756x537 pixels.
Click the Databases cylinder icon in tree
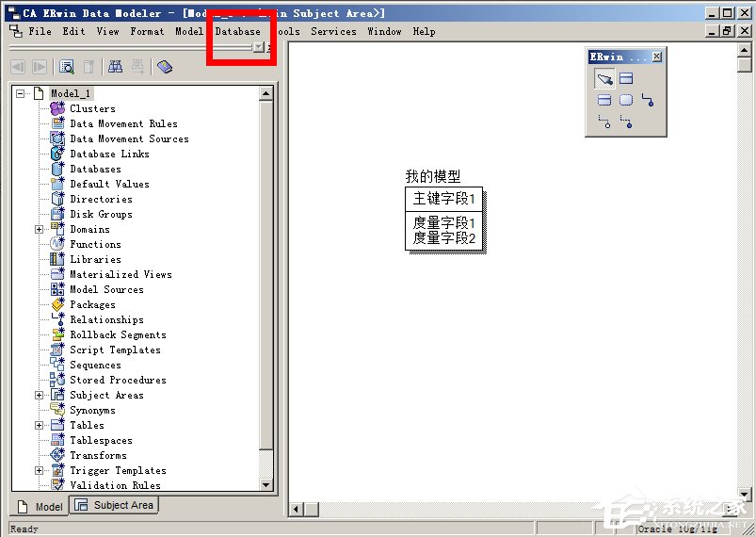pos(57,169)
